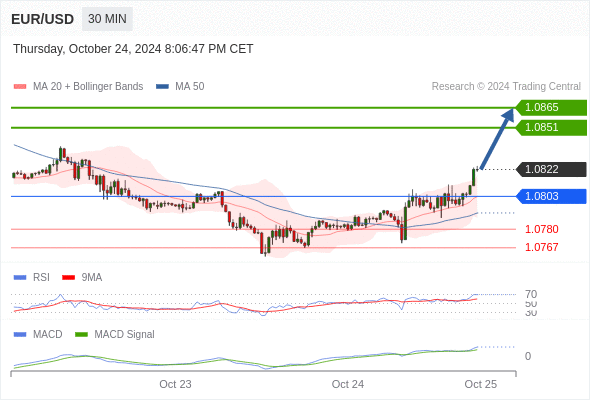This screenshot has width=590, height=400.
Task: Click the MA 50 legend swatch
Action: pos(162,87)
